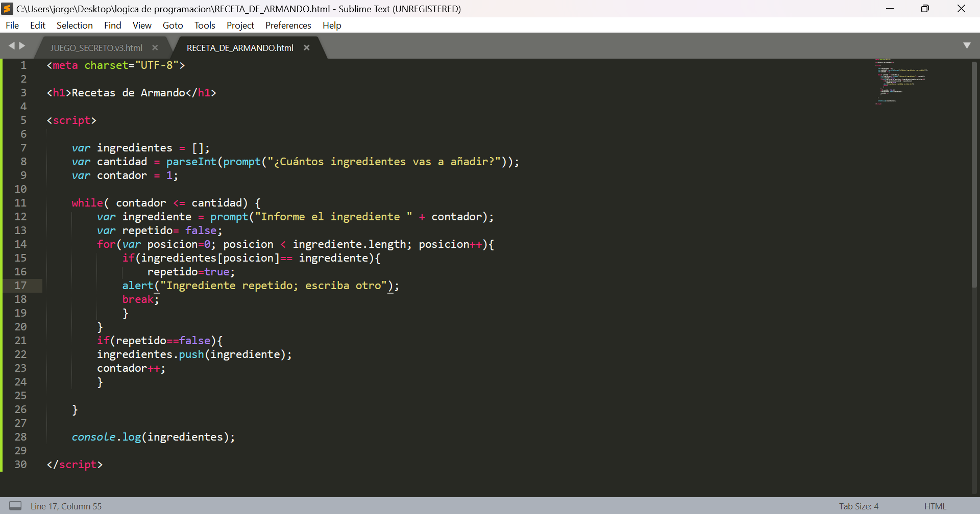The width and height of the screenshot is (980, 514).
Task: Open the Help menu
Action: 332,25
